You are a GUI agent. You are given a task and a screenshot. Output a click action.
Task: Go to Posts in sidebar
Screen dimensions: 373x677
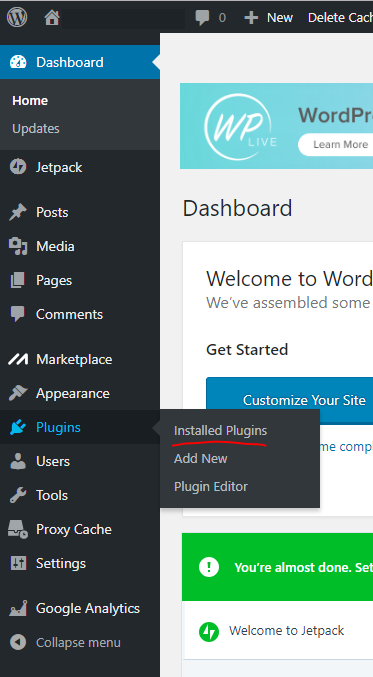coord(80,212)
